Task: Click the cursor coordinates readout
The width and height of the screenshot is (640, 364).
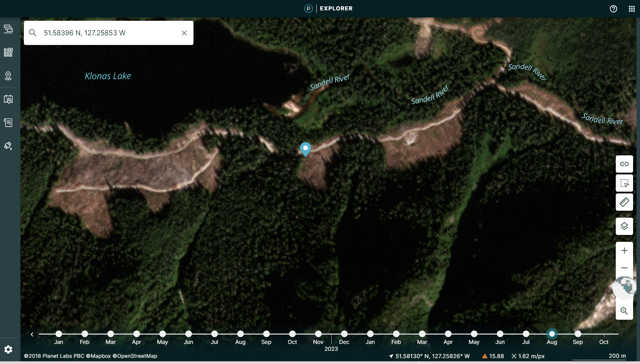Action: 429,356
